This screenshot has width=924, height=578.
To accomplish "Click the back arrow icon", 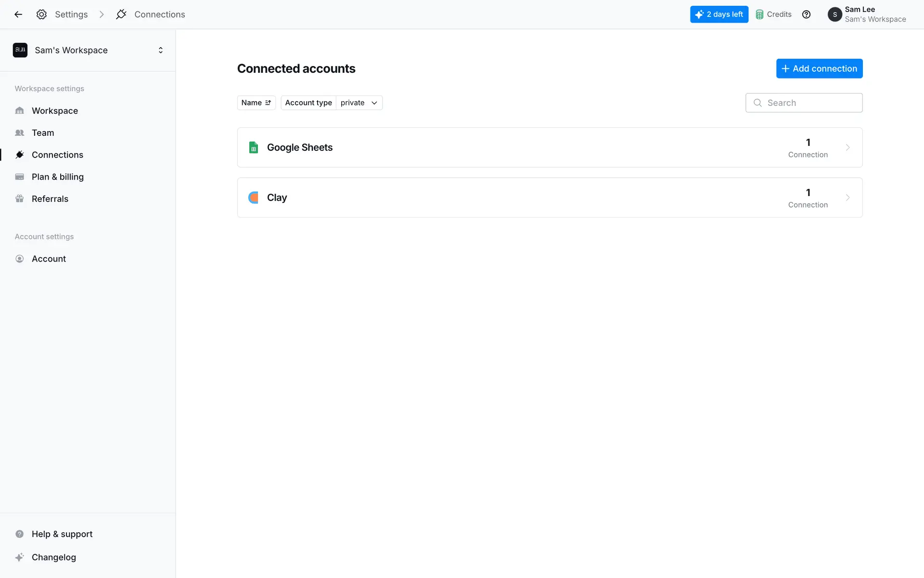I will (x=18, y=14).
